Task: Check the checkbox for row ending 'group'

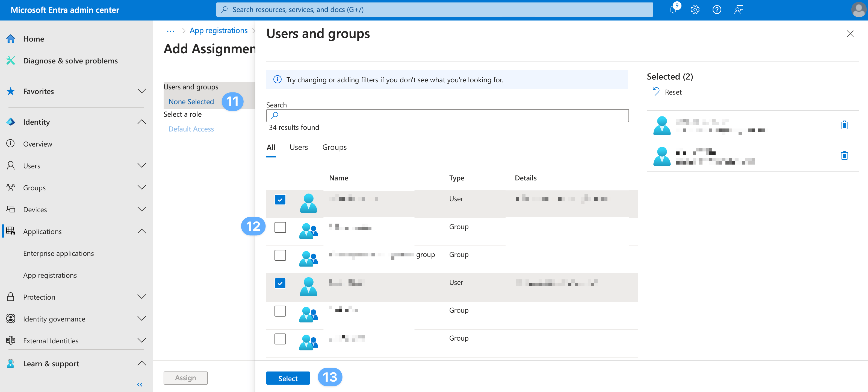Action: [280, 255]
